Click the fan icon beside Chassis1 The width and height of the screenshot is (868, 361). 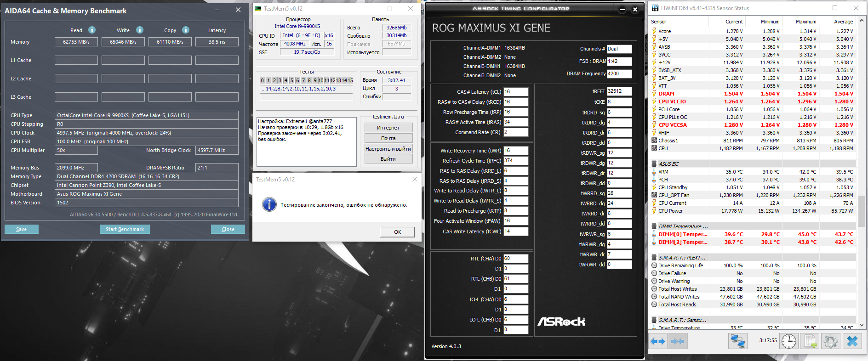654,140
